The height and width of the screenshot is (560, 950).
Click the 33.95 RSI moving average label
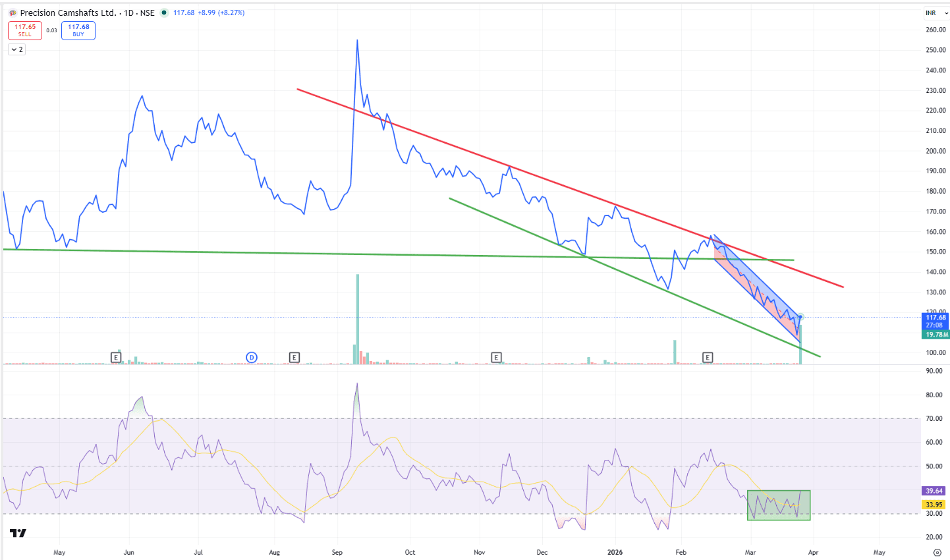click(x=934, y=505)
